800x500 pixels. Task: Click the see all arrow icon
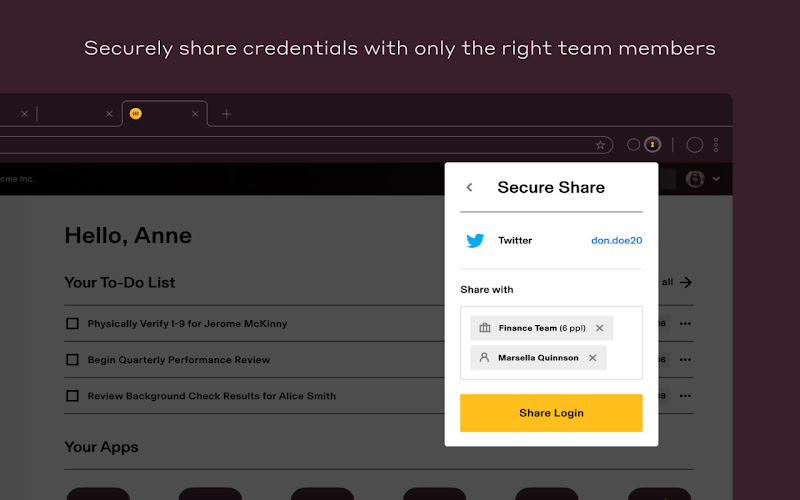pos(686,282)
